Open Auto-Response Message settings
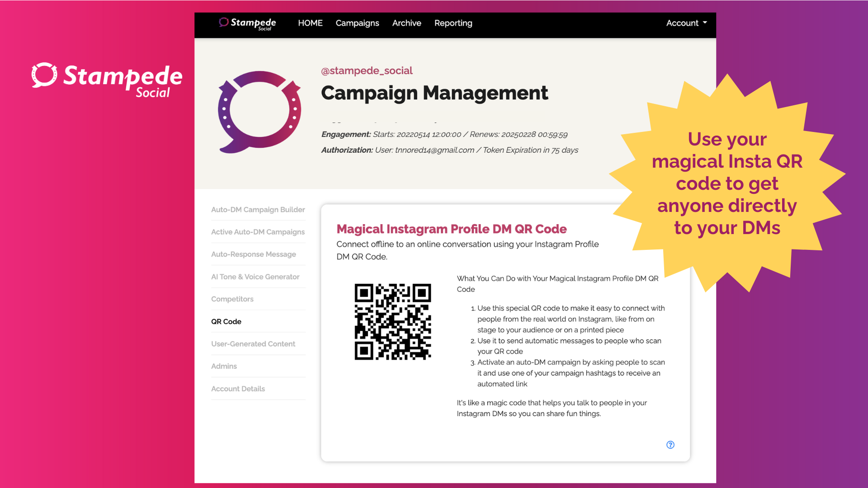 point(253,254)
